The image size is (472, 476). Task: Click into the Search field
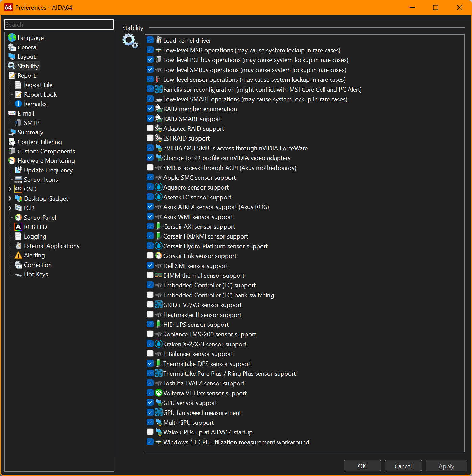pos(59,25)
